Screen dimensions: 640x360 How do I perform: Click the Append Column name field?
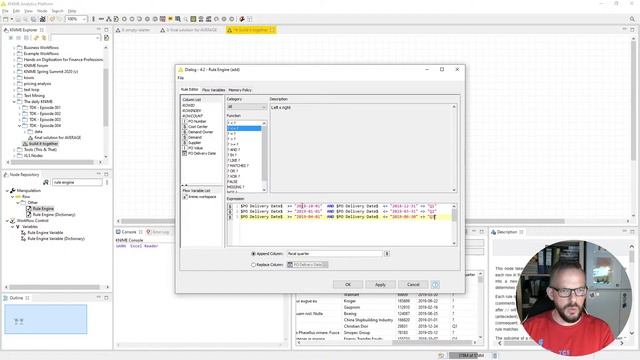(x=335, y=253)
